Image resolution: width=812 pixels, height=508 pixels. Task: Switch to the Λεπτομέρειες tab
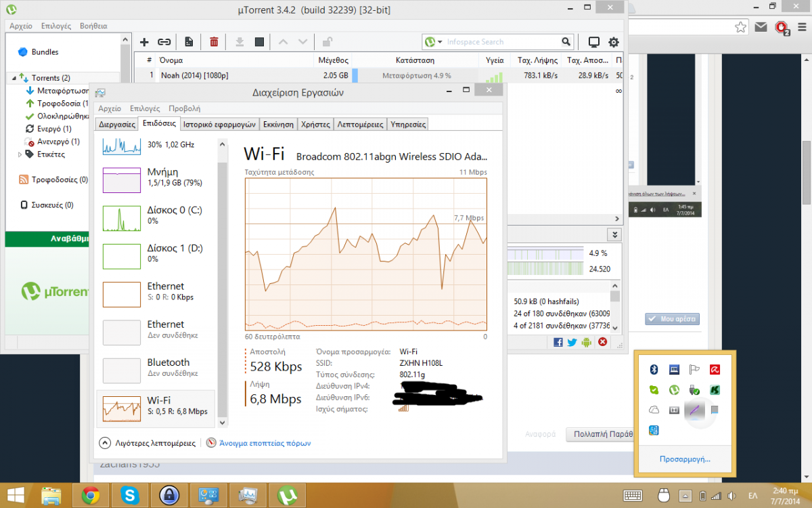point(360,125)
